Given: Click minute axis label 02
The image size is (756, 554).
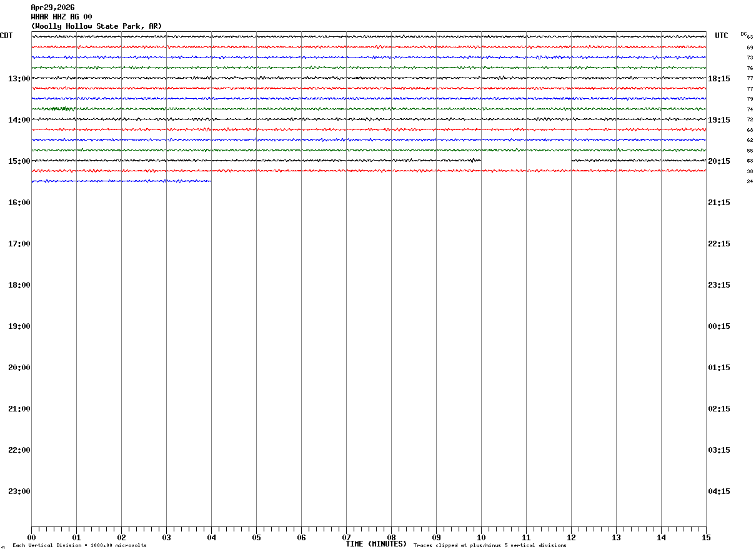Looking at the screenshot, I should tap(121, 538).
